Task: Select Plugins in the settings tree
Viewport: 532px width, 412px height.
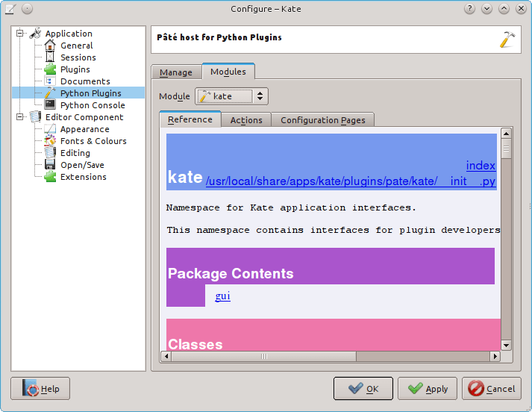Action: coord(75,69)
